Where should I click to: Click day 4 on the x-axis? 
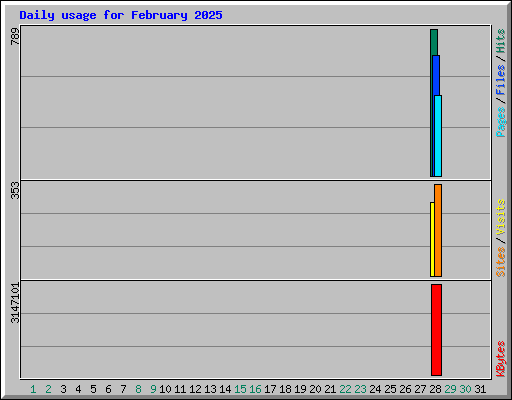click(x=78, y=389)
